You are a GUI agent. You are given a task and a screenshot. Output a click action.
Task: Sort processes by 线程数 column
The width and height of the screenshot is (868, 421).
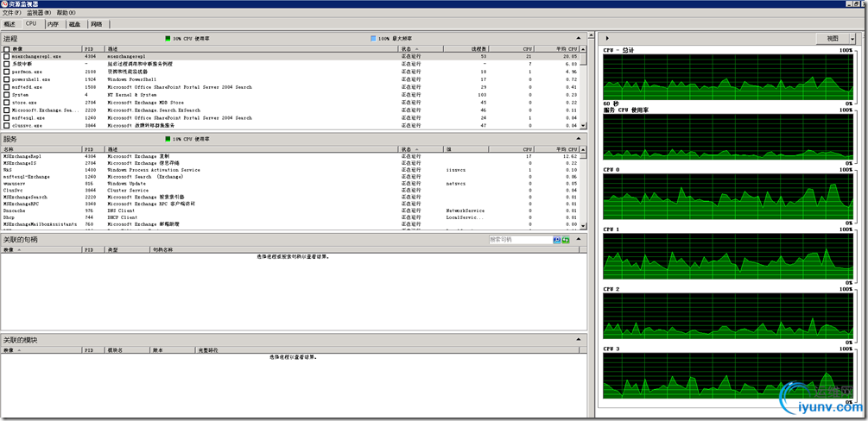(x=466, y=49)
